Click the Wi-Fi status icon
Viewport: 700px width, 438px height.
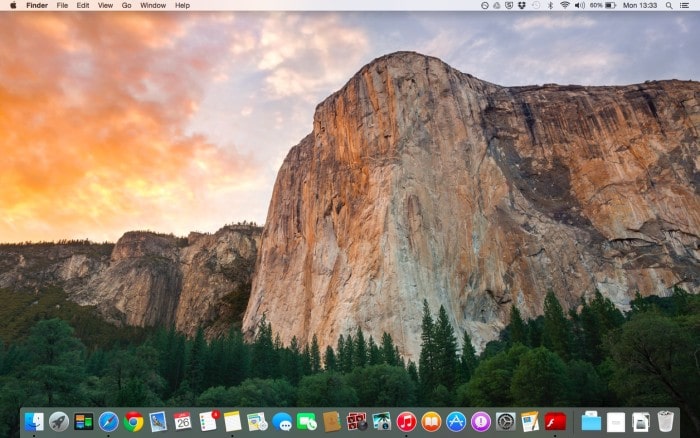tap(565, 5)
